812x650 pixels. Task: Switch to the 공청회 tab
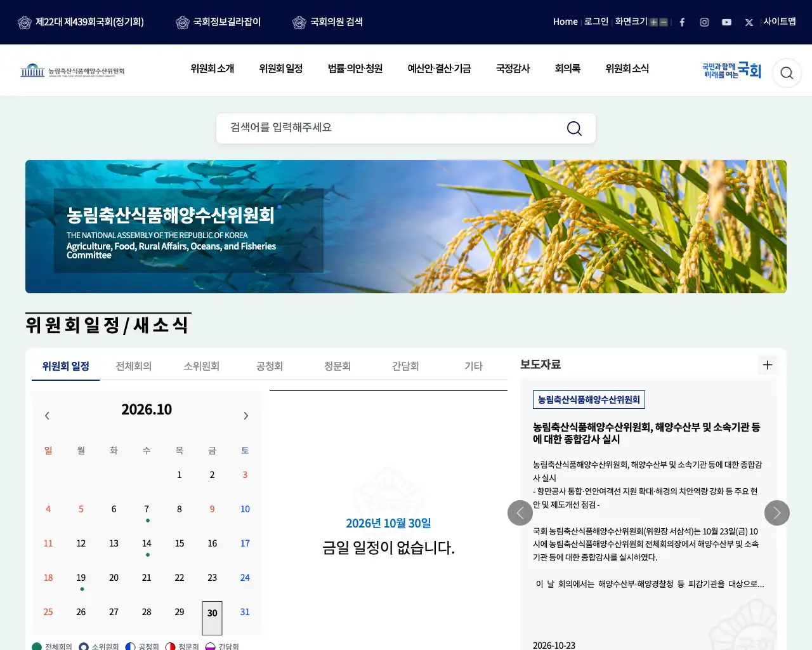tap(270, 366)
